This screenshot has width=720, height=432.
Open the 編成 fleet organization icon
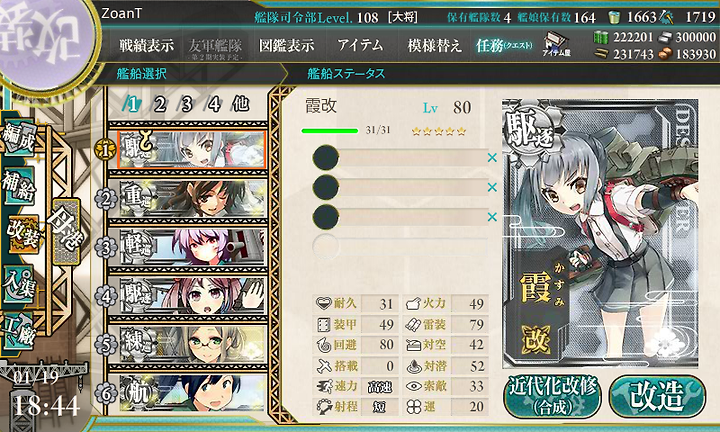tap(18, 139)
